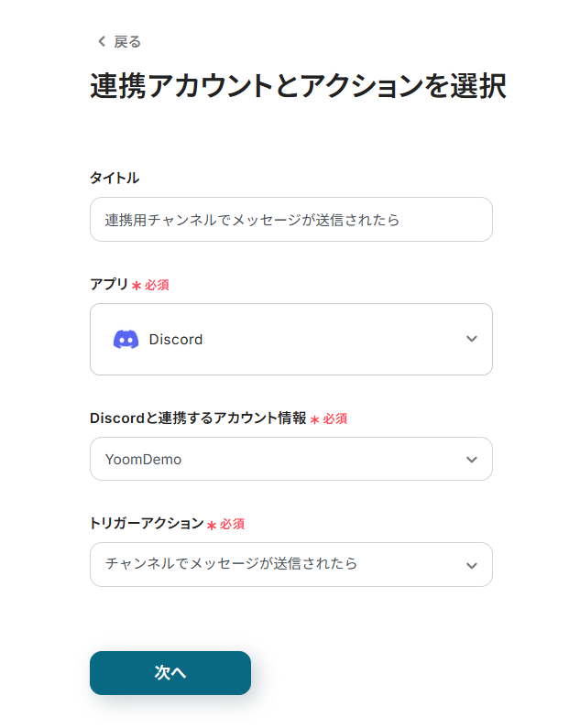Click the back chevron arrow icon
This screenshot has width=580, height=728.
[102, 41]
